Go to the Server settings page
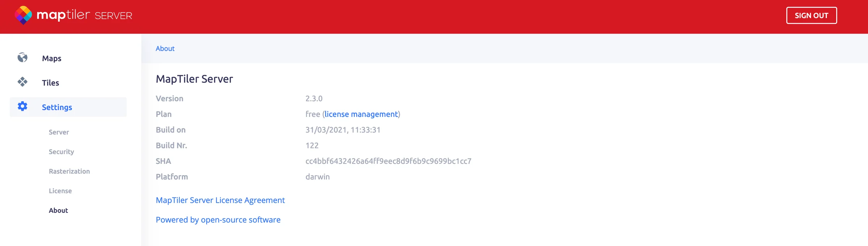 (x=59, y=132)
